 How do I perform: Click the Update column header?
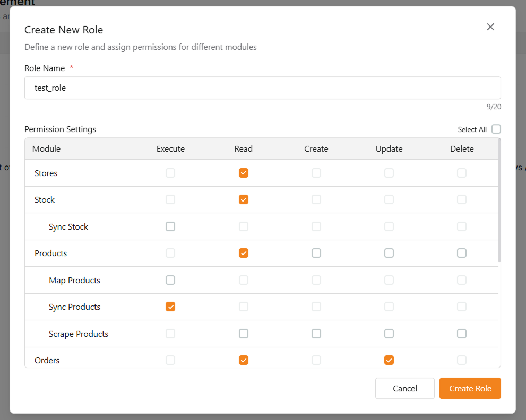pyautogui.click(x=389, y=149)
